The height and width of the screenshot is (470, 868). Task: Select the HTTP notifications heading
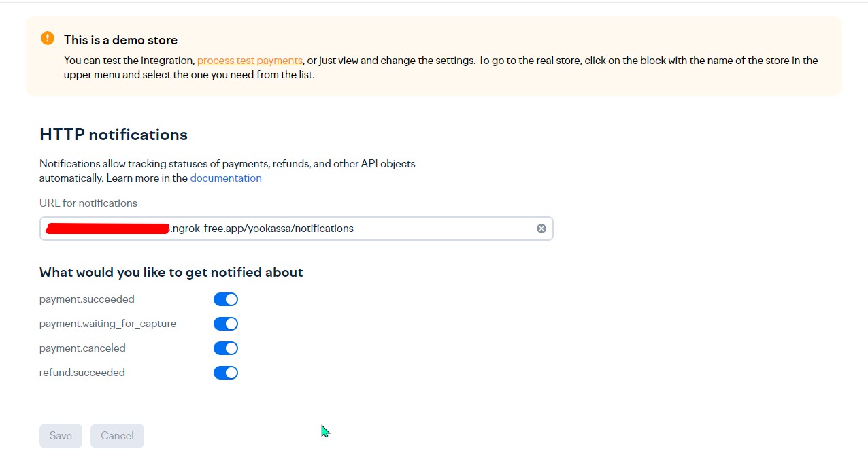click(114, 135)
